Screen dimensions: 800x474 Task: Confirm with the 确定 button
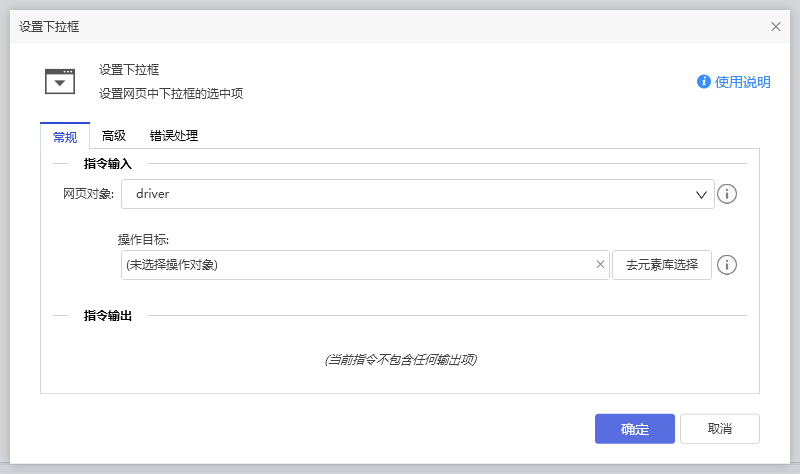tap(634, 429)
